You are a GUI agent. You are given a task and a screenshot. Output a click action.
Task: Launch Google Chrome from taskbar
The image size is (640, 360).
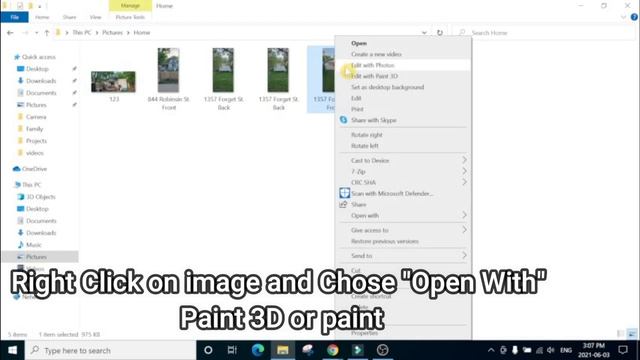coord(333,350)
